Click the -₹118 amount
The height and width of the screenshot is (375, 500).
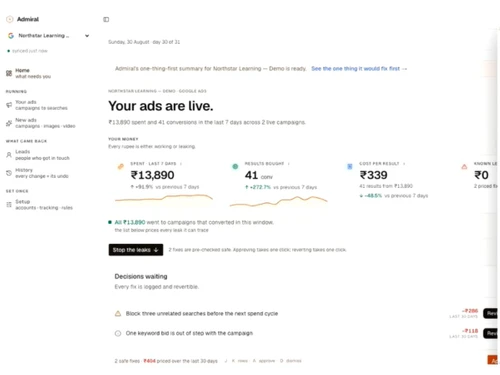[x=470, y=331]
